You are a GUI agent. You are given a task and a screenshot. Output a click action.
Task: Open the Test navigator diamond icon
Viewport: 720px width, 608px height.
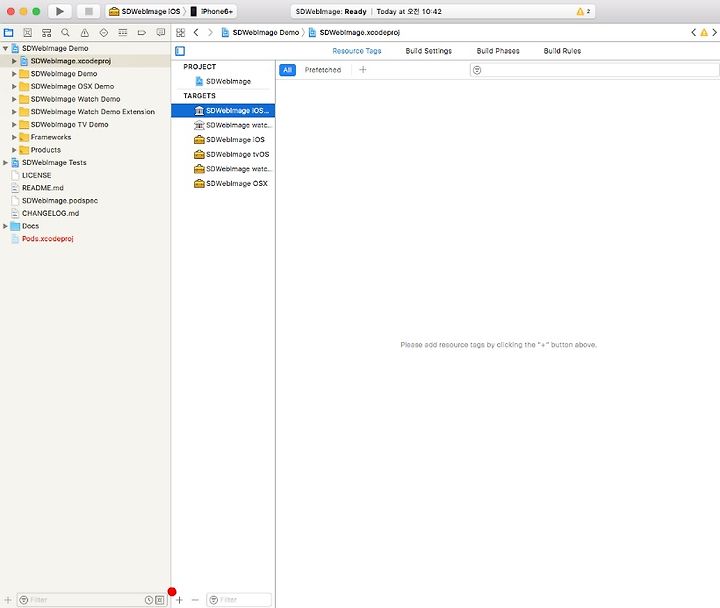104,33
